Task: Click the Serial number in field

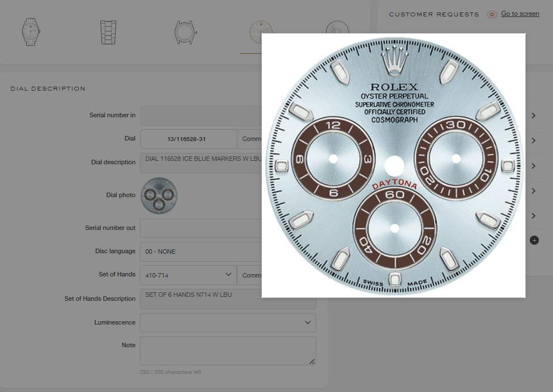Action: (199, 116)
